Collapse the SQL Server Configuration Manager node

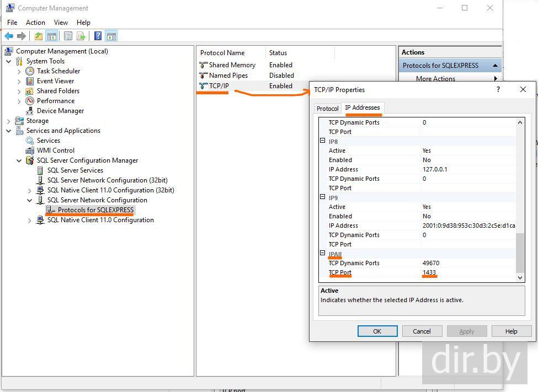pyautogui.click(x=19, y=160)
